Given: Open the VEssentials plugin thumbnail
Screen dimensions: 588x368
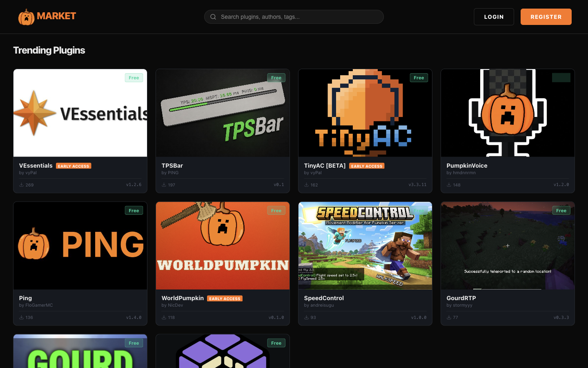Looking at the screenshot, I should click(x=80, y=113).
